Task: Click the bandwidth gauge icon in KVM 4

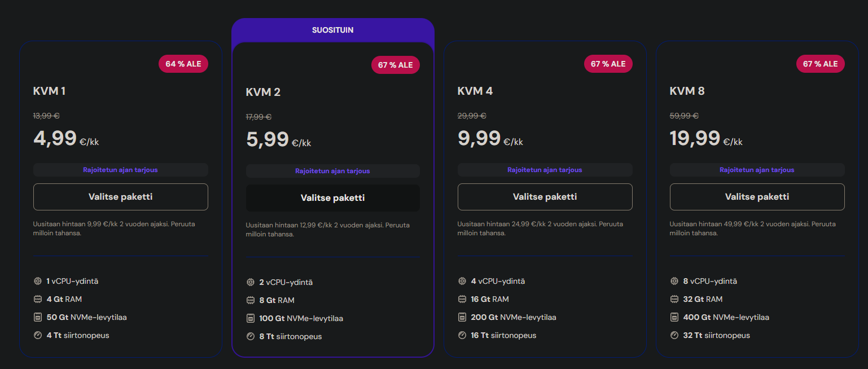Action: [462, 335]
